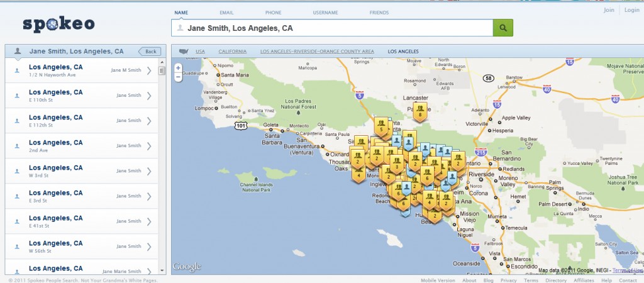
Task: Open the Blog footer link
Action: 488,280
